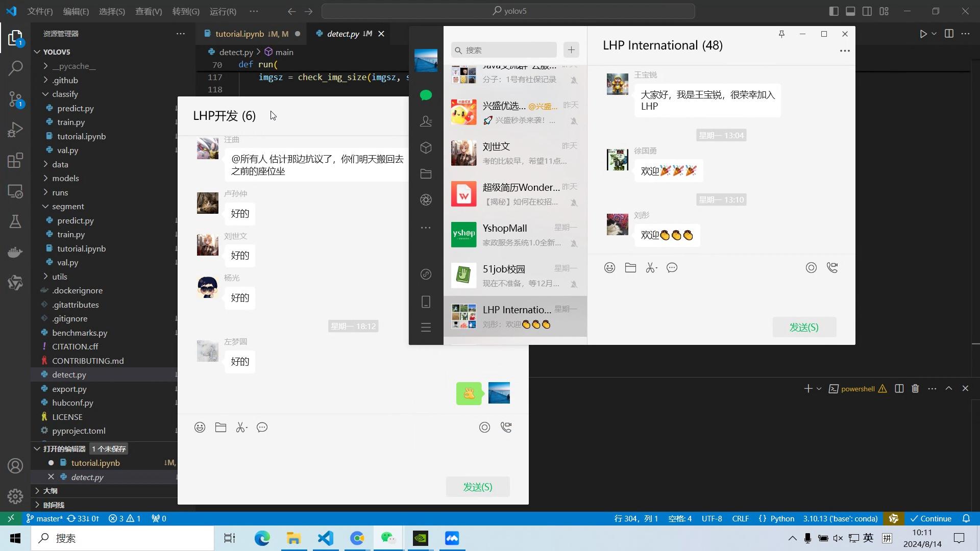980x551 pixels.
Task: Click 发送(S) in LHP开发 chat
Action: pos(478,487)
